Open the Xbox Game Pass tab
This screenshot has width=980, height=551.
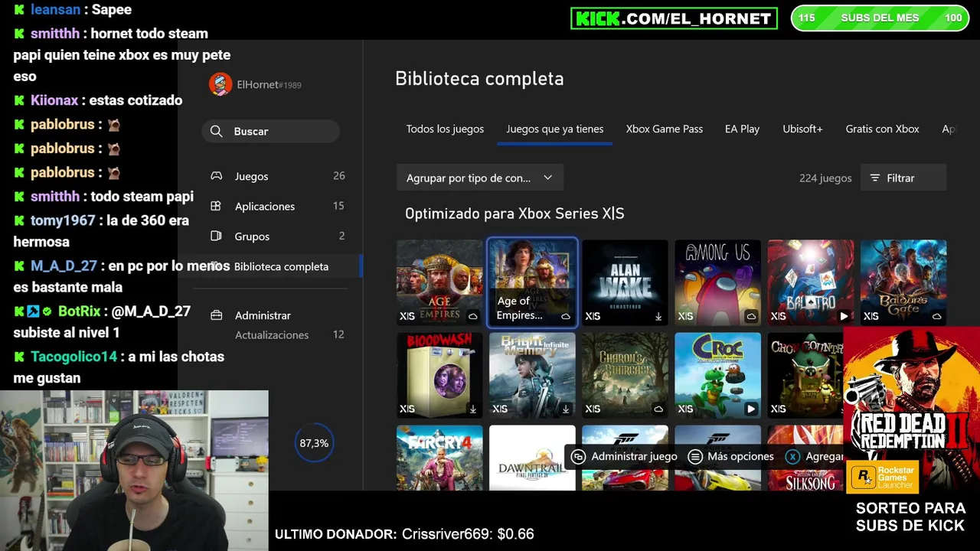[665, 129]
